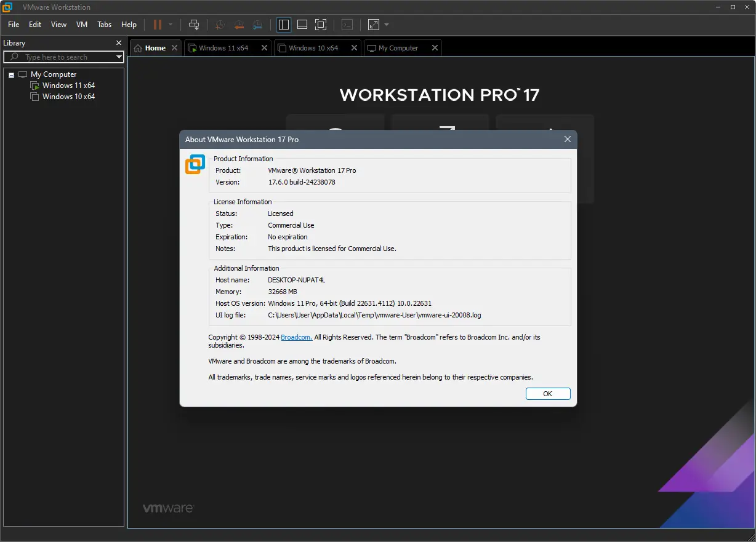Click the version text 17.6.0 build-24238078
Image resolution: width=756 pixels, height=542 pixels.
(x=302, y=182)
